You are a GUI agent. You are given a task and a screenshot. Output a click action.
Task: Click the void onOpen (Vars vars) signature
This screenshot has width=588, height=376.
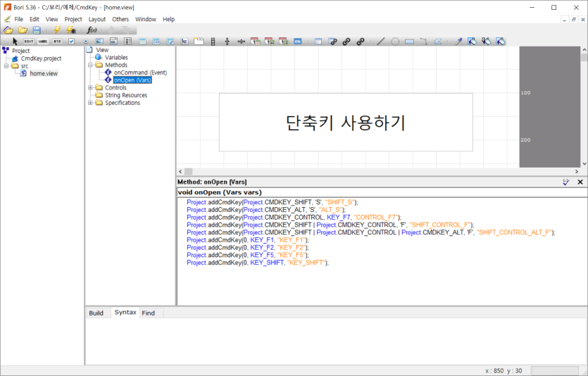coord(220,192)
